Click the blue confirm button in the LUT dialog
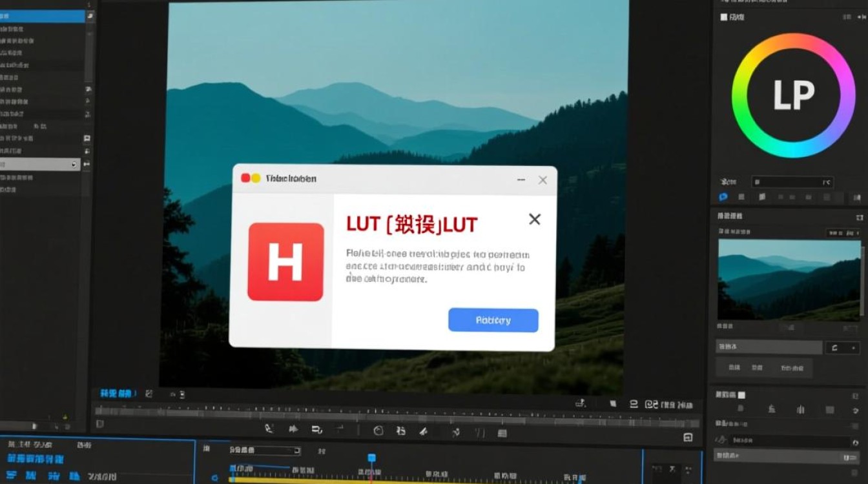Screen dimensions: 868x484 [493, 320]
